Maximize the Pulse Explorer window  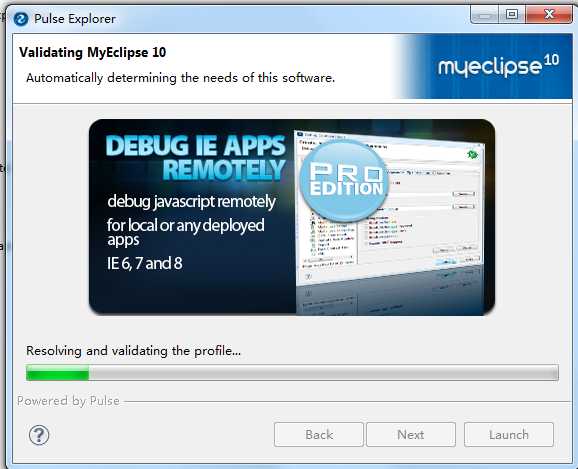click(x=512, y=15)
